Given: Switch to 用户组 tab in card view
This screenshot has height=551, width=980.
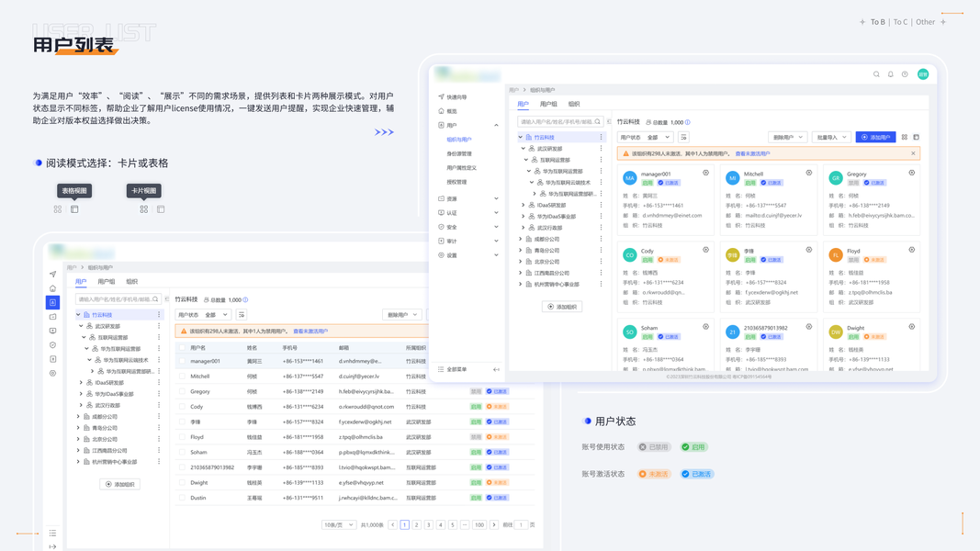Looking at the screenshot, I should (x=548, y=105).
